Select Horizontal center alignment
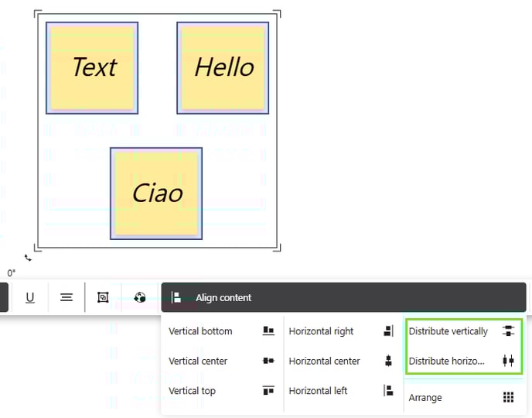532x418 pixels. click(x=342, y=361)
